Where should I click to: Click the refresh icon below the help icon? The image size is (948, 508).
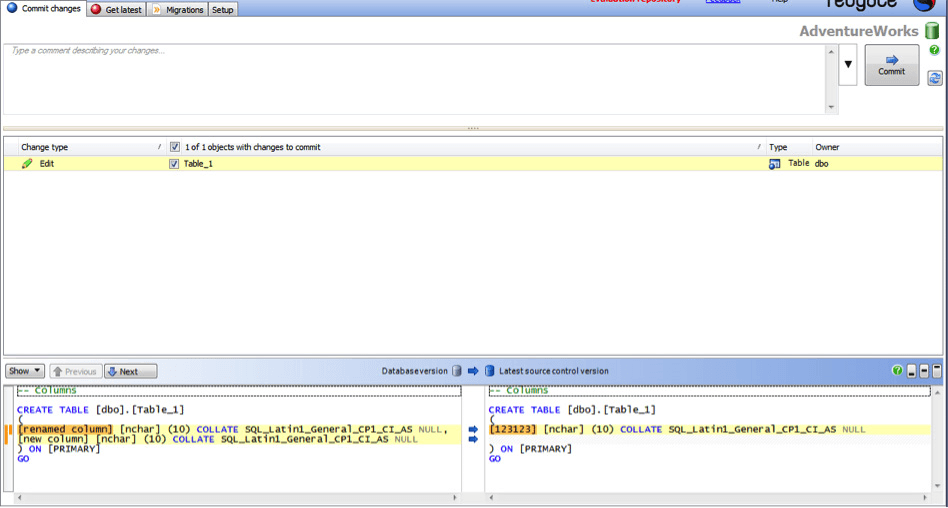coord(935,77)
